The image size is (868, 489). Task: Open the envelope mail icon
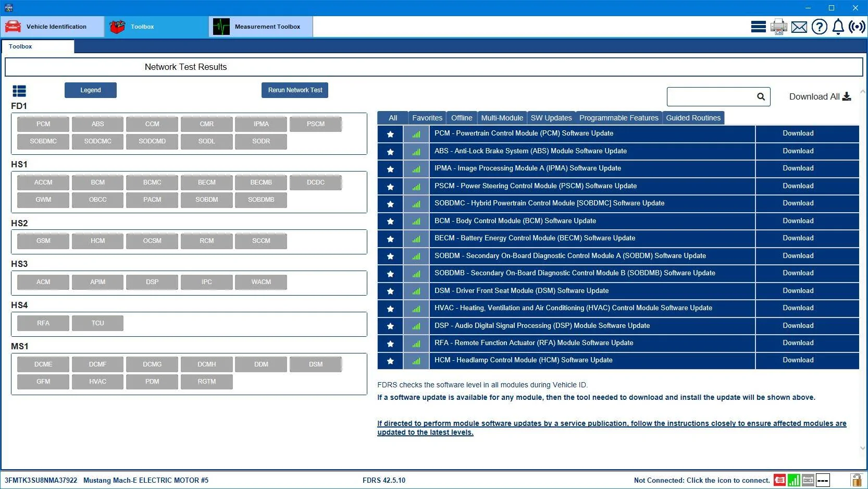tap(799, 27)
